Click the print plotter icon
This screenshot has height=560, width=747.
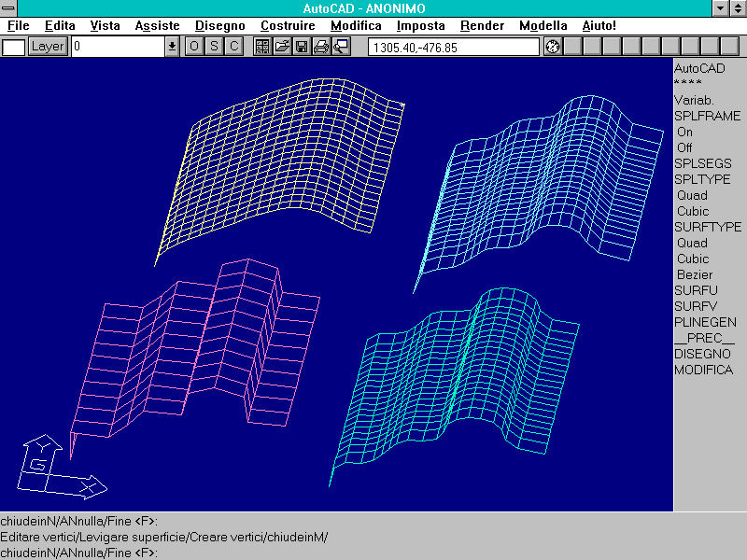click(x=321, y=46)
